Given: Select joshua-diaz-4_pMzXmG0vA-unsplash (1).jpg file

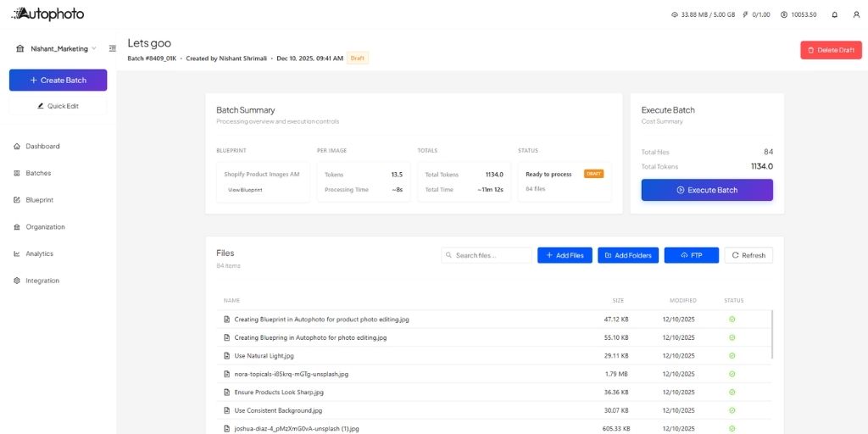Looking at the screenshot, I should tap(297, 428).
